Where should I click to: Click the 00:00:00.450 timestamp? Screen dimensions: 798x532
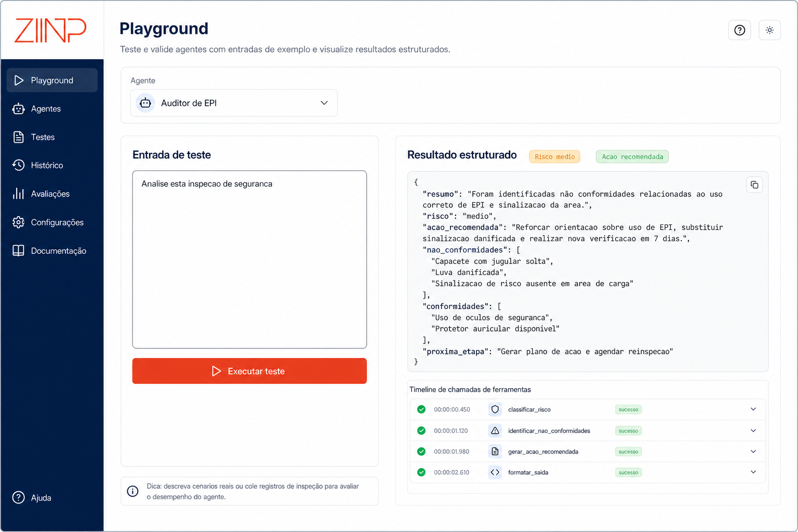tap(452, 409)
